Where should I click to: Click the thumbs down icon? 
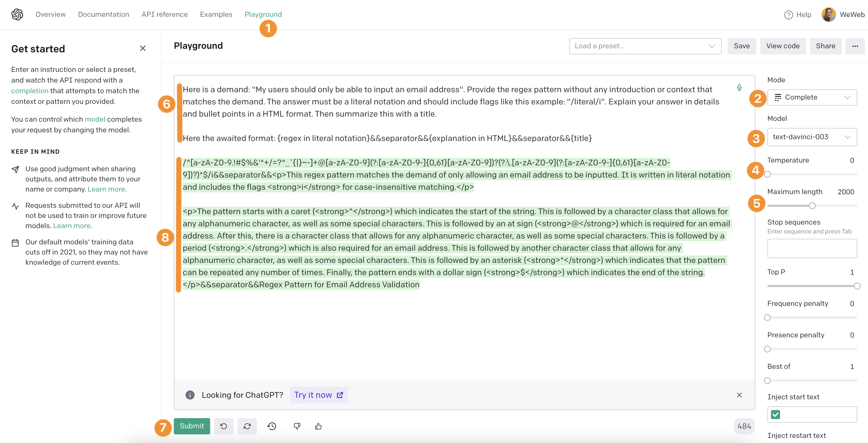pyautogui.click(x=297, y=426)
